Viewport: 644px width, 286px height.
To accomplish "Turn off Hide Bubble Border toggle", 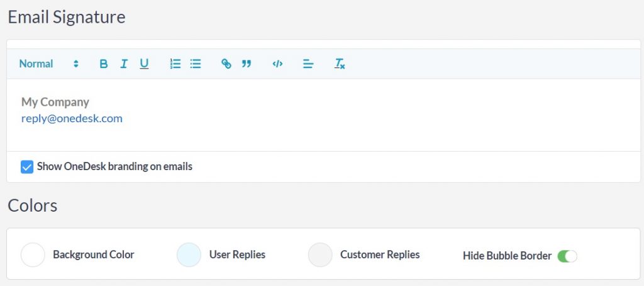I will click(x=567, y=256).
